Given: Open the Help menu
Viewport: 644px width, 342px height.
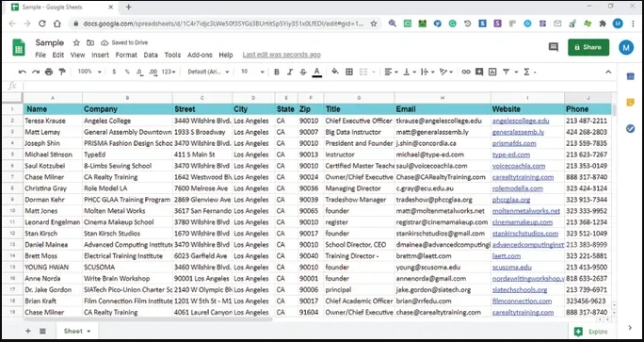Looking at the screenshot, I should [x=225, y=55].
